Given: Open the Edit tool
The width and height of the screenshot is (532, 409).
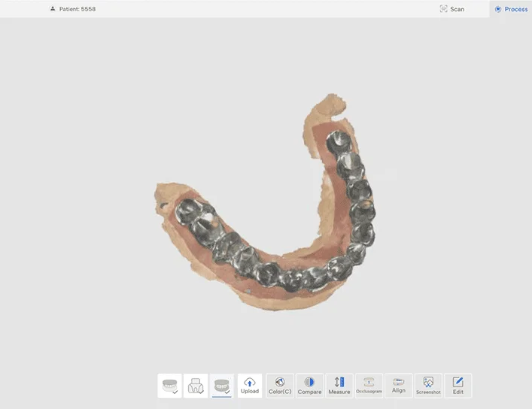Looking at the screenshot, I should point(458,386).
